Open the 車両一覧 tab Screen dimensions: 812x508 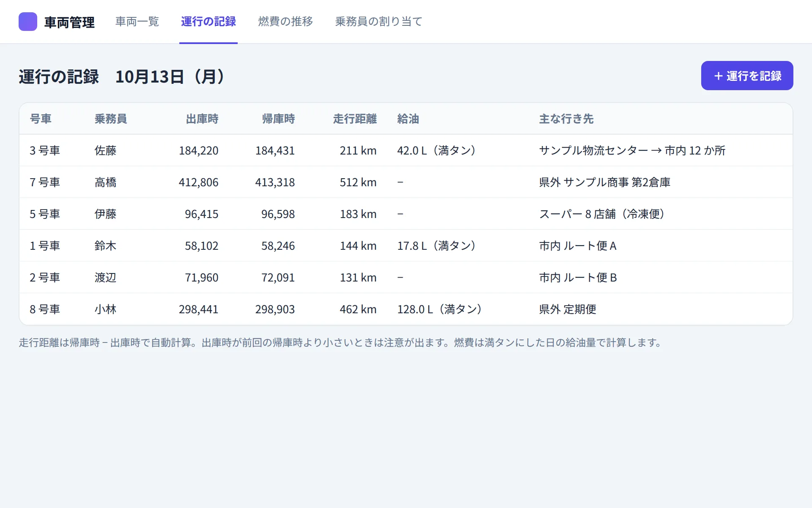137,22
